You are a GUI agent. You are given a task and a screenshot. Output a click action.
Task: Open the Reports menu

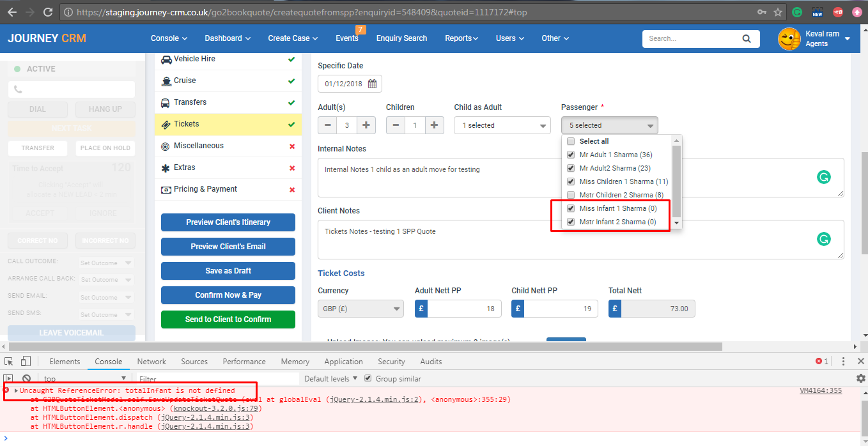[x=461, y=38]
